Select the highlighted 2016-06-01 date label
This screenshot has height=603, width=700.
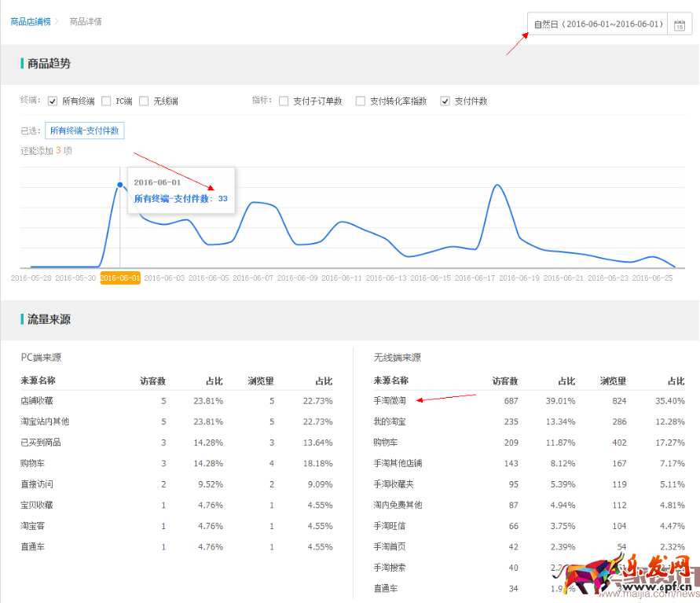coord(120,278)
